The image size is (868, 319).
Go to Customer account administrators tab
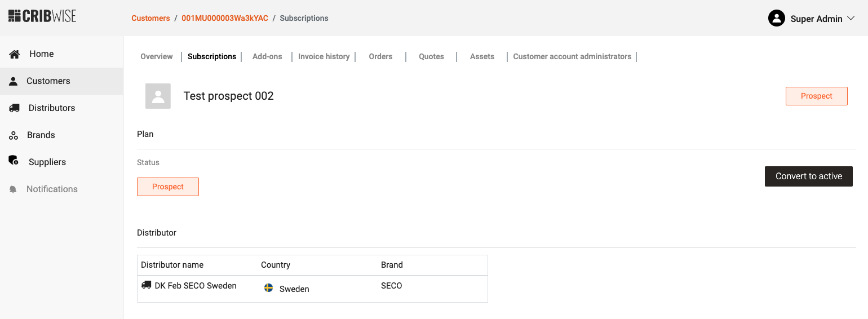click(572, 56)
